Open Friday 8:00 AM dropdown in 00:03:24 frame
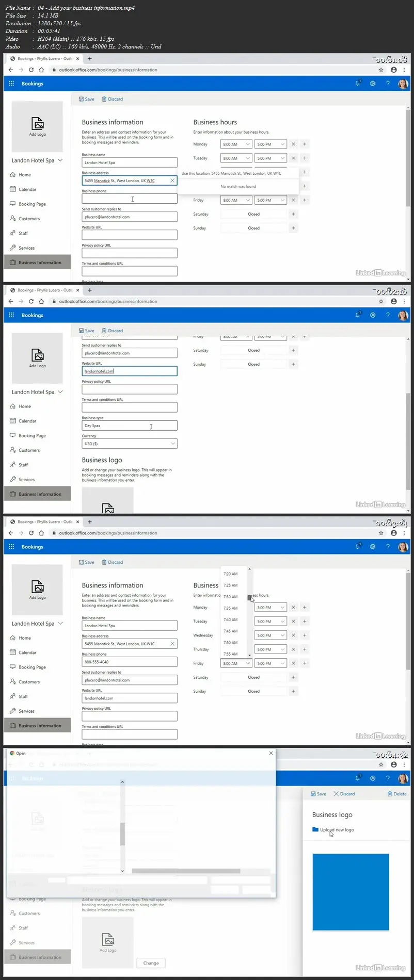The width and height of the screenshot is (414, 980). pos(236,663)
